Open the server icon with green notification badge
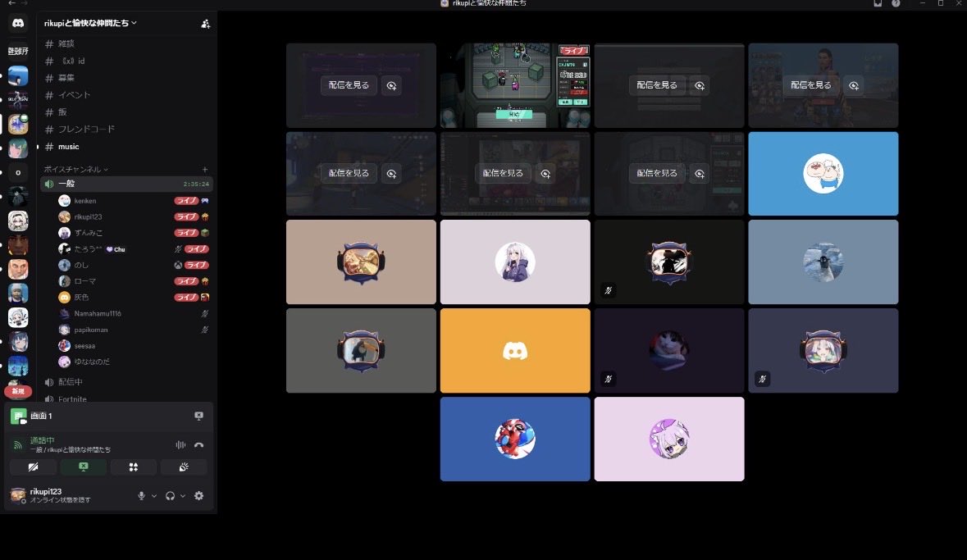The image size is (967, 560). pos(18,124)
